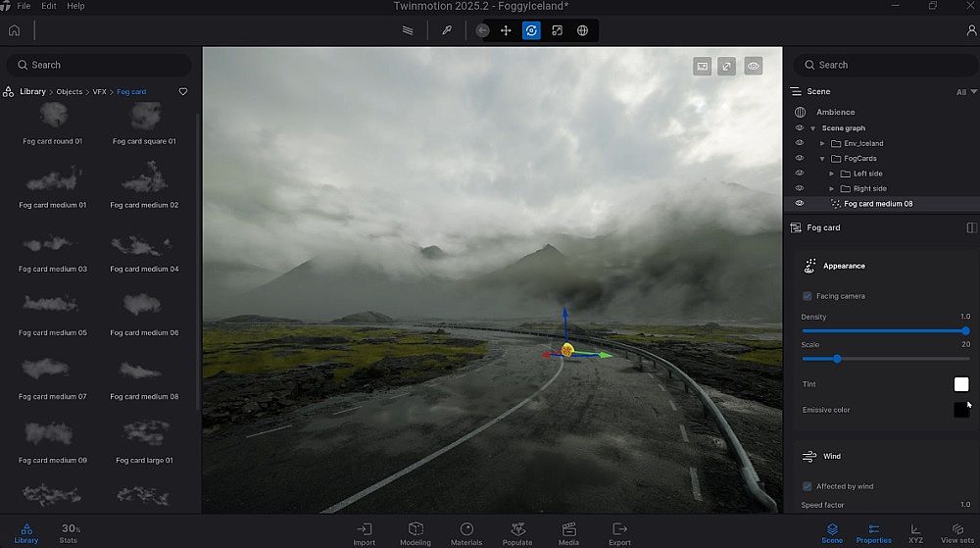Click the Export button in bottom bar
Screen dimensions: 980x548
point(619,532)
